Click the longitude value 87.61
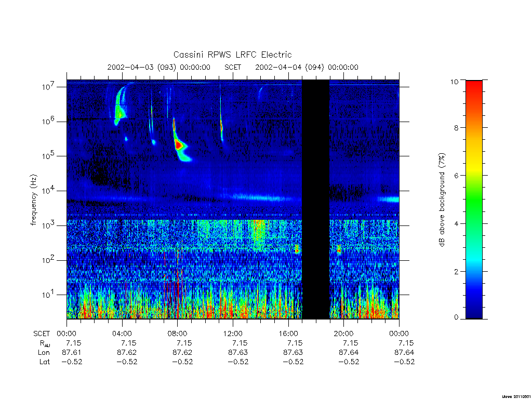532x399 pixels. (72, 353)
